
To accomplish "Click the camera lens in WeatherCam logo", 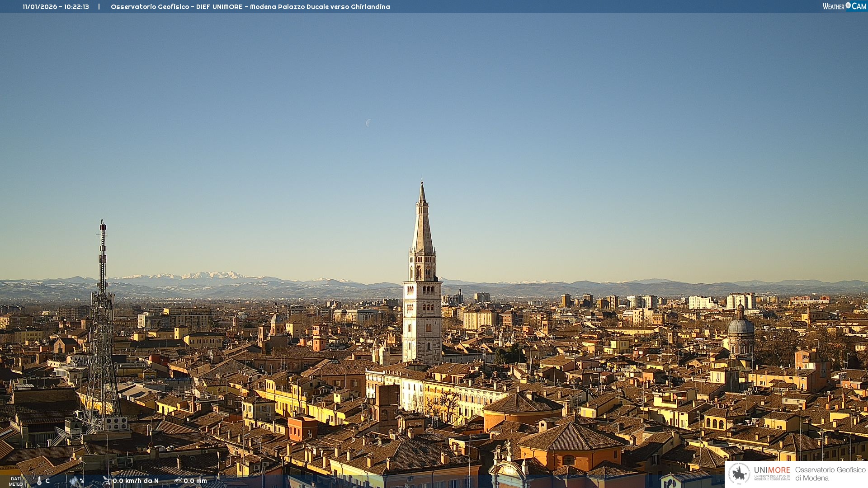I will click(x=848, y=5).
